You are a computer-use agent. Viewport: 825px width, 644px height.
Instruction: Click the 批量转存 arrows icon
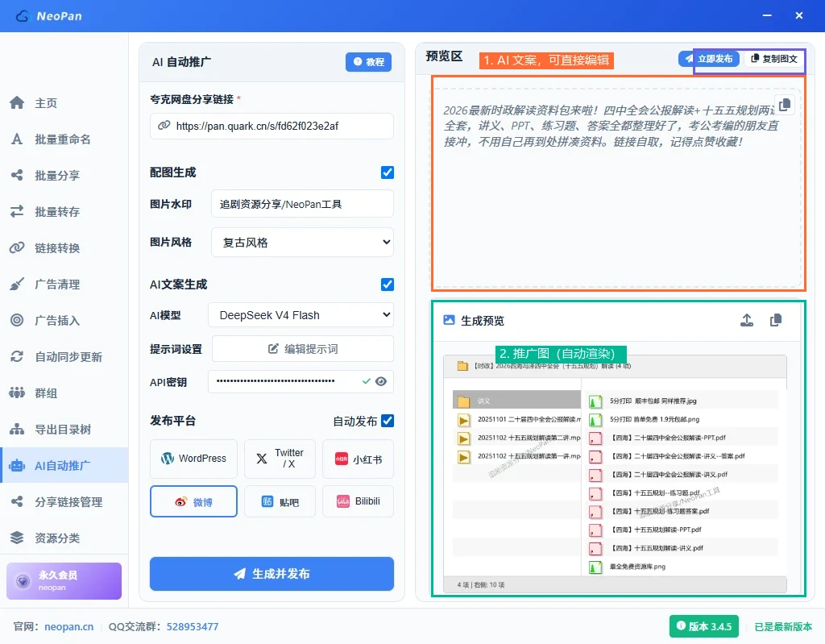(x=17, y=212)
